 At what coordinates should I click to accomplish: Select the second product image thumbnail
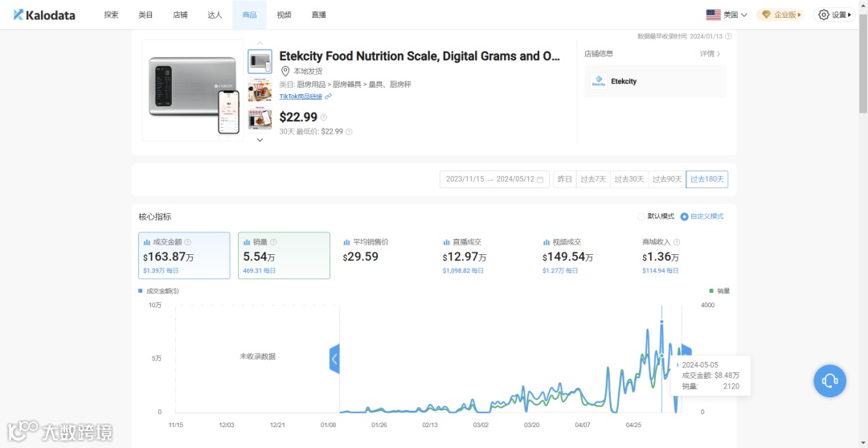260,90
